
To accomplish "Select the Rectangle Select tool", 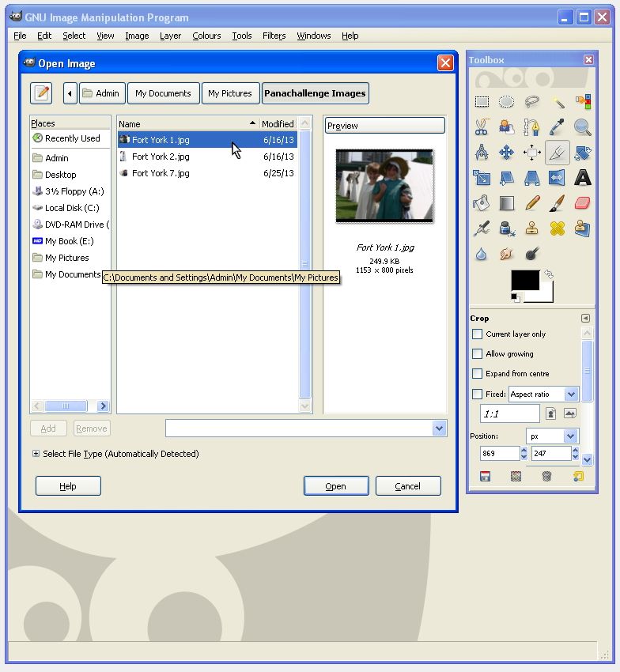I will click(482, 102).
